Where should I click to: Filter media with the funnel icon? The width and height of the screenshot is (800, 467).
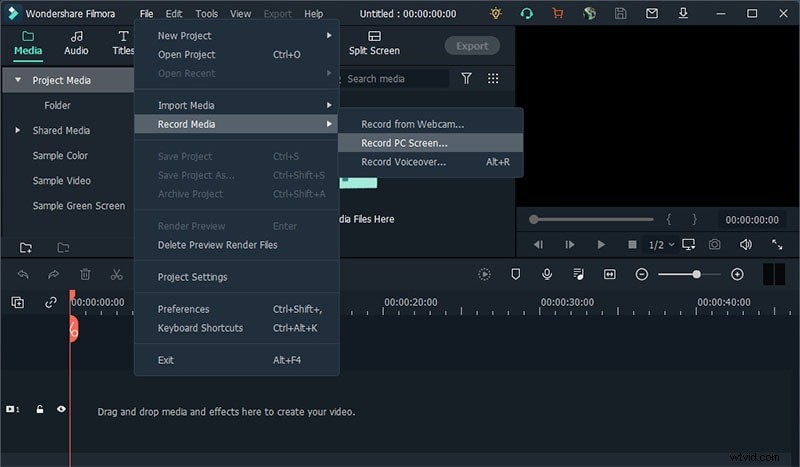point(466,79)
